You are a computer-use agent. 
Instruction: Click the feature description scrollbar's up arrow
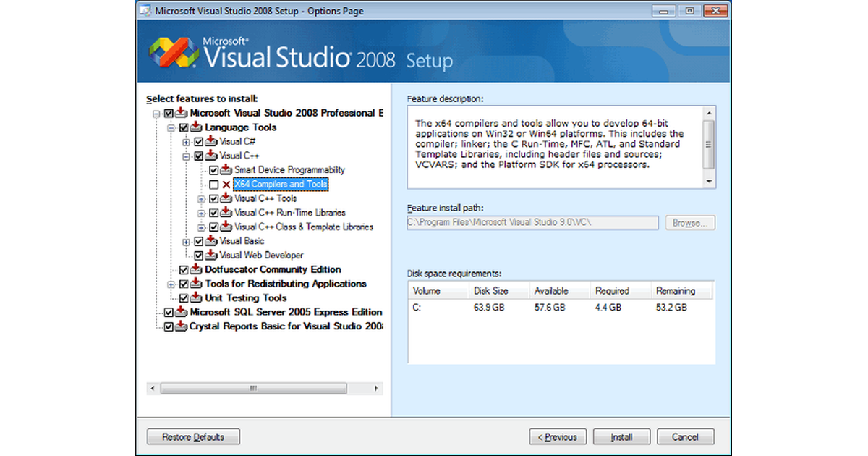coord(710,113)
